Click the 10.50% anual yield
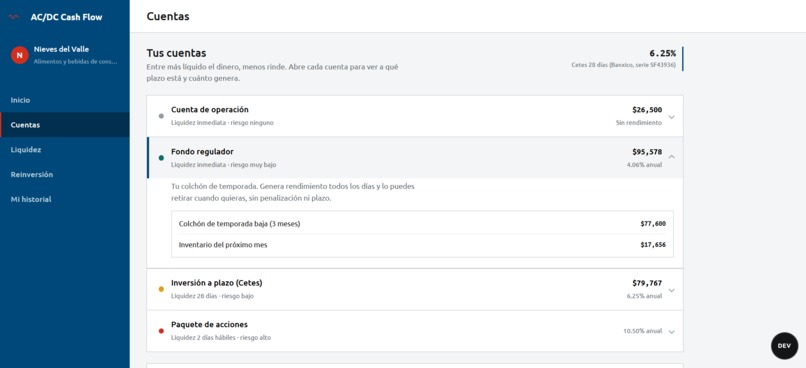 click(643, 331)
